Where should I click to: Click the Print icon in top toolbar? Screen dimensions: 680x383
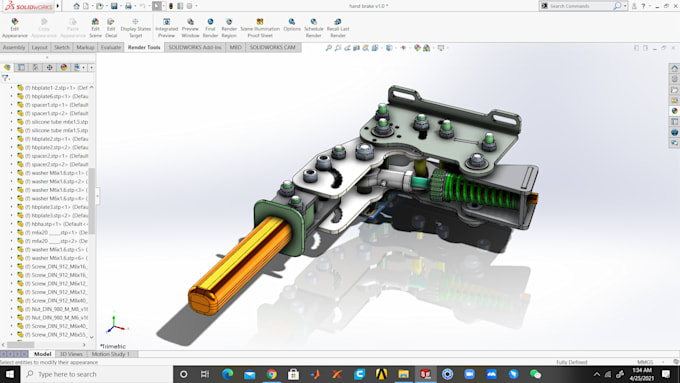tap(128, 6)
